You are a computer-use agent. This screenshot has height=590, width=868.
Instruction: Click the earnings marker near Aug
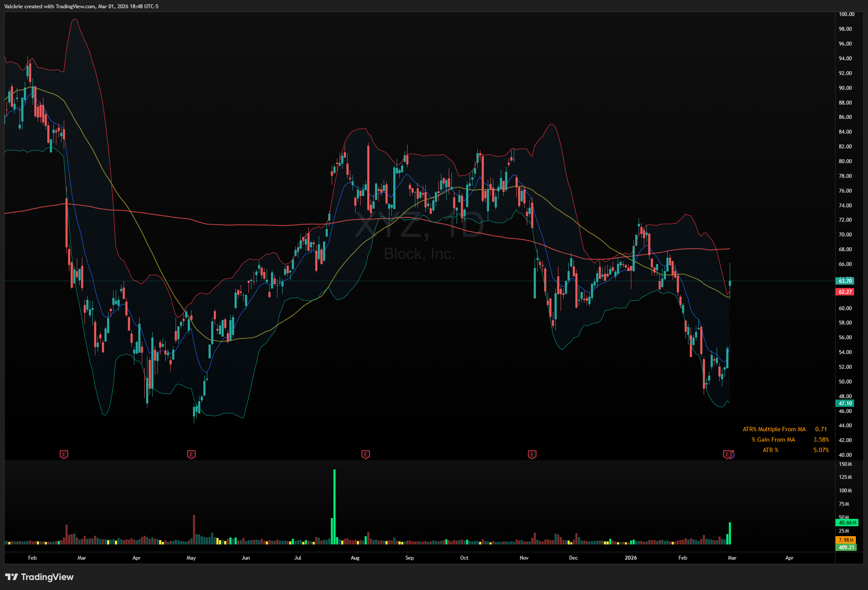click(x=365, y=454)
